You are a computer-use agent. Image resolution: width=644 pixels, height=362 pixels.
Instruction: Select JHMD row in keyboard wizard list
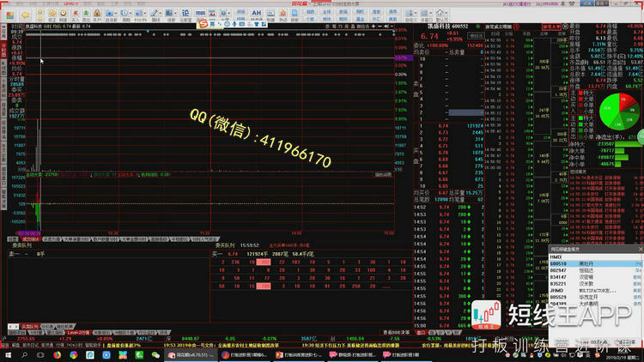(595, 290)
